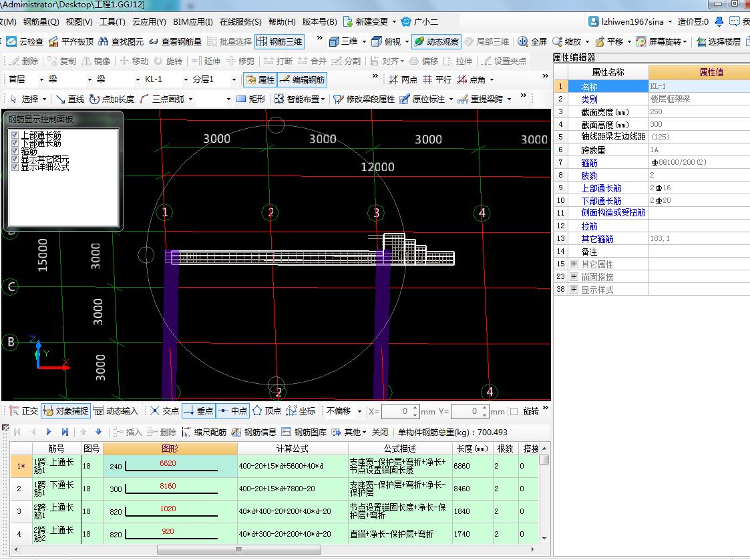The height and width of the screenshot is (560, 750).
Task: Expand 其它属性 property group
Action: (x=574, y=264)
